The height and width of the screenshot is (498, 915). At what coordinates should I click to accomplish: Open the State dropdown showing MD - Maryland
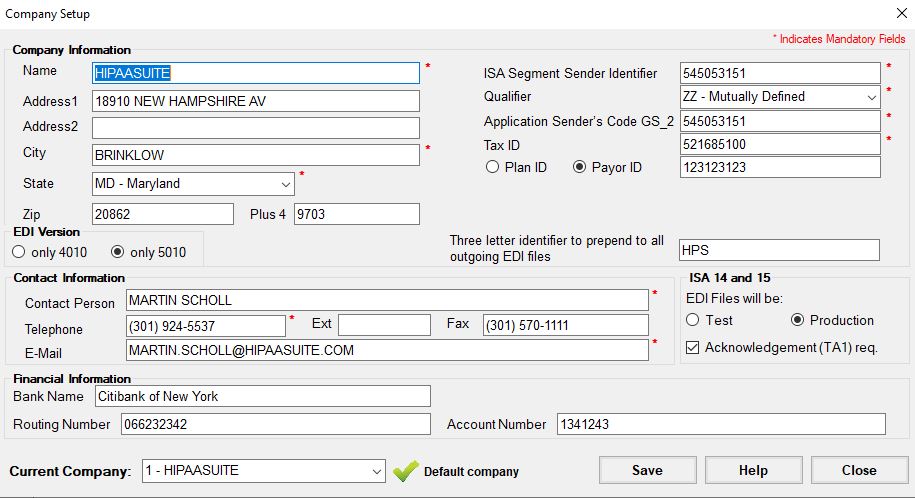pyautogui.click(x=193, y=184)
